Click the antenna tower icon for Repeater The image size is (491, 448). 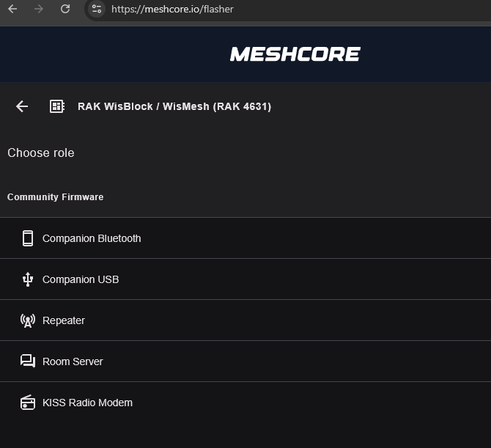[x=28, y=320]
